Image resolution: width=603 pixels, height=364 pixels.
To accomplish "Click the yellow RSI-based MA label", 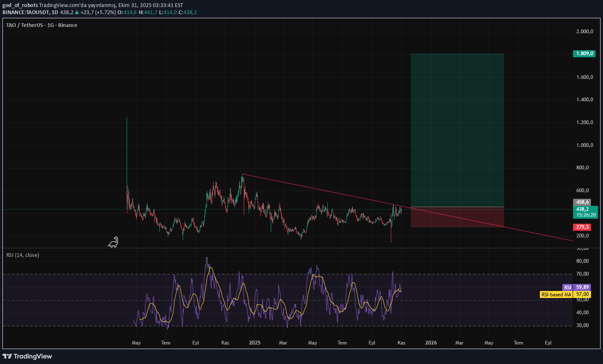I will point(557,295).
